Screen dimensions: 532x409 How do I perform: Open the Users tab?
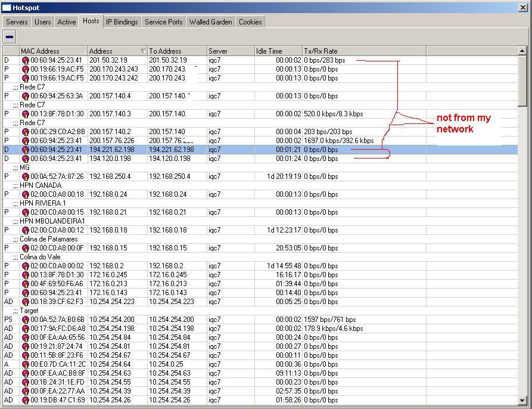click(x=42, y=22)
